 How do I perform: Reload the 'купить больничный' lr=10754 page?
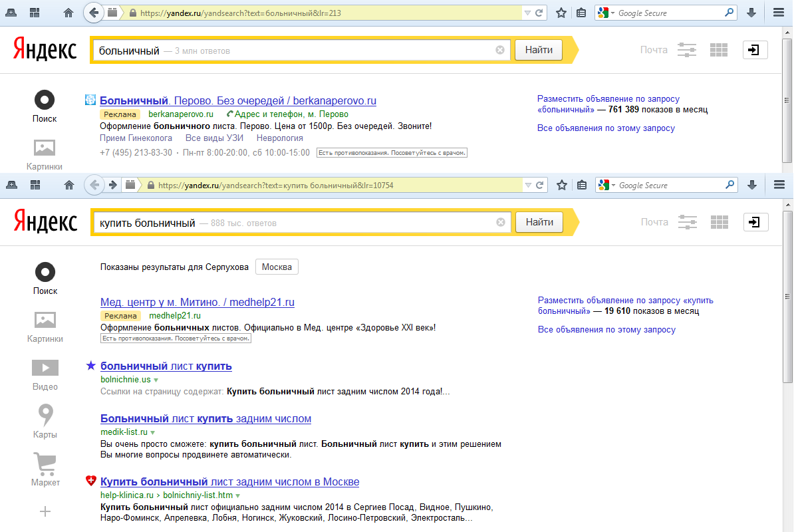pyautogui.click(x=540, y=186)
